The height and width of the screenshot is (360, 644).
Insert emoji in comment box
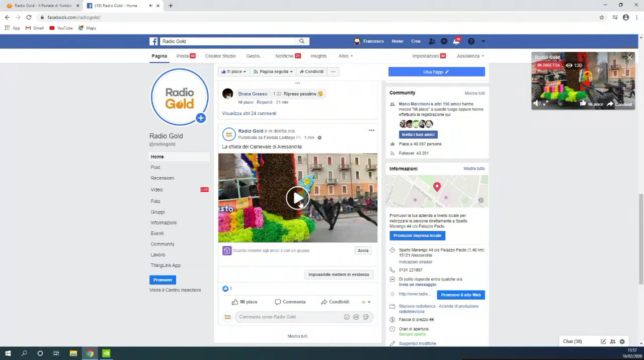tap(347, 317)
